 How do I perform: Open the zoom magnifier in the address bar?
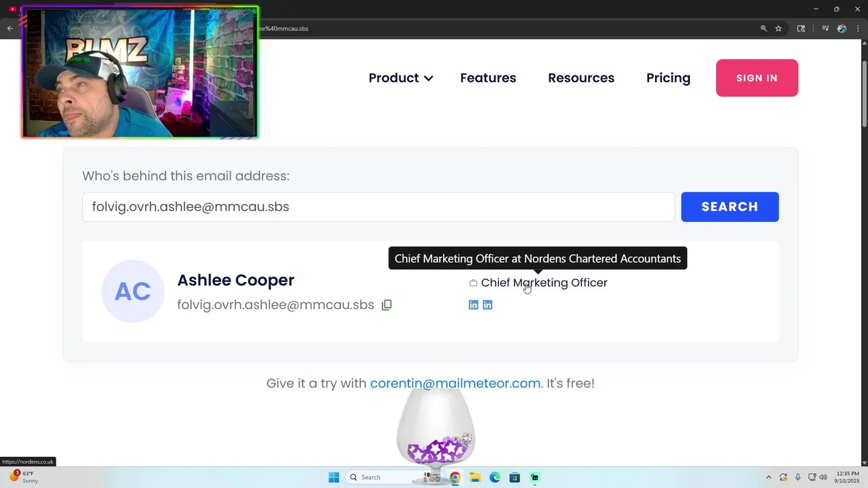point(764,28)
